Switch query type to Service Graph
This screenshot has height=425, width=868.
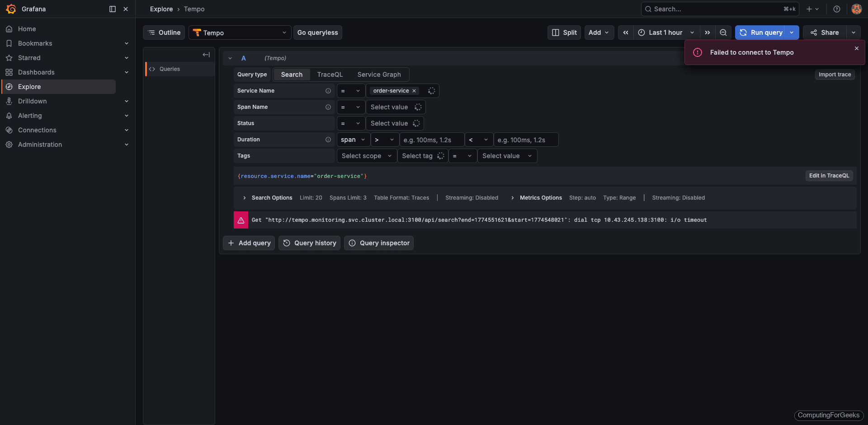(379, 74)
